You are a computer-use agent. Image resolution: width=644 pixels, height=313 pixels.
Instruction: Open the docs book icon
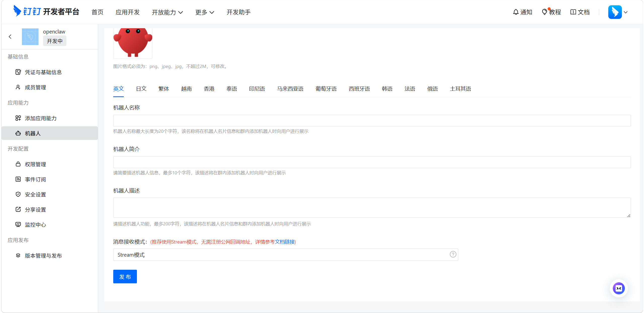(x=573, y=12)
